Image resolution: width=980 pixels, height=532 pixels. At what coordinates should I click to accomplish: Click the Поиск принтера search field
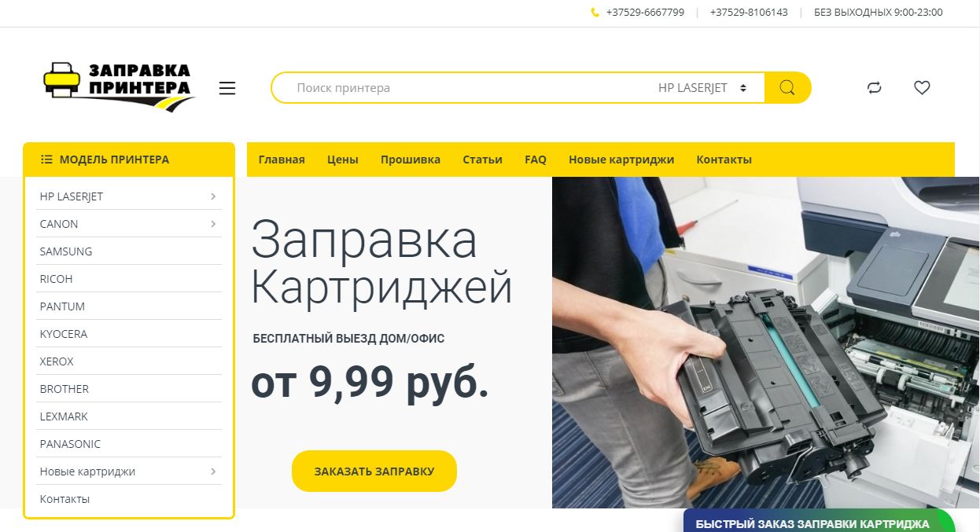point(464,88)
